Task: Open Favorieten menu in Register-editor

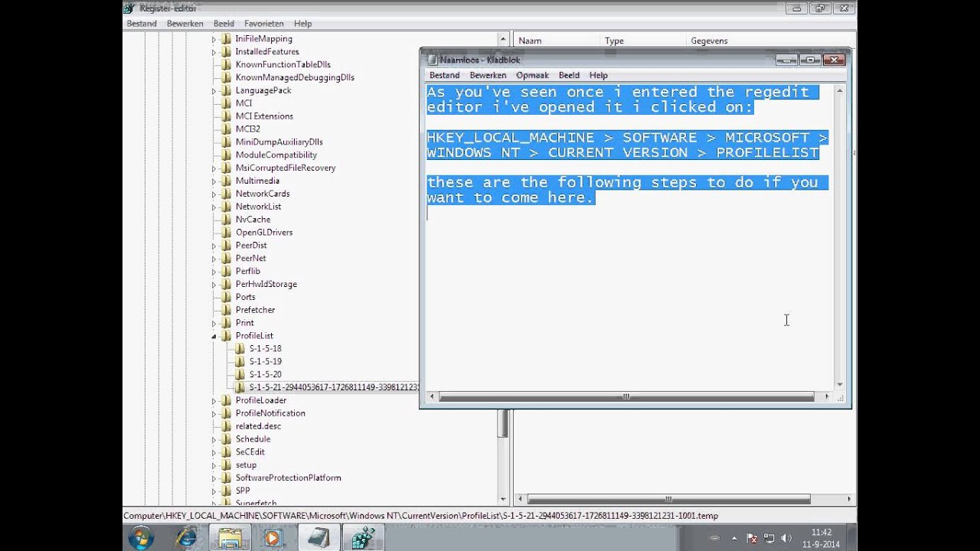Action: tap(264, 24)
